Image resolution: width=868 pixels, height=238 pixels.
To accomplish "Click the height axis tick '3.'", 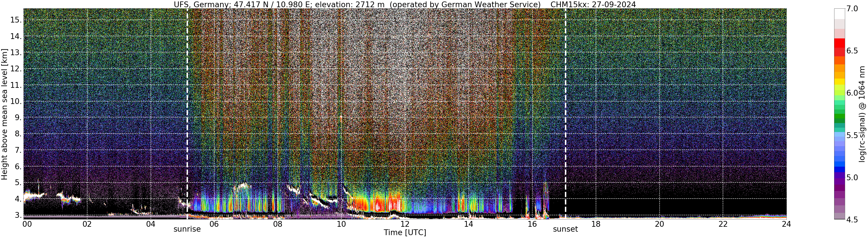I will [18, 215].
